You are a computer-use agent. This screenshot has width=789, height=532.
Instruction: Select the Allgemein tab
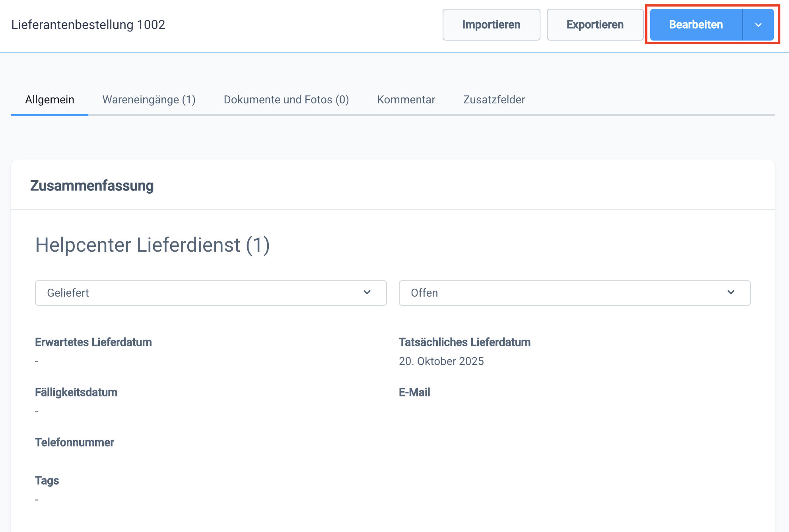pyautogui.click(x=49, y=100)
